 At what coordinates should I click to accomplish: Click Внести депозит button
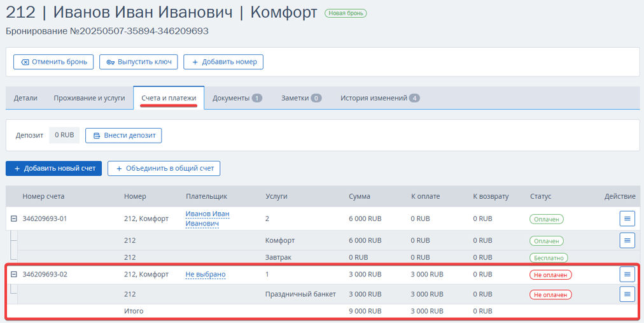(123, 136)
